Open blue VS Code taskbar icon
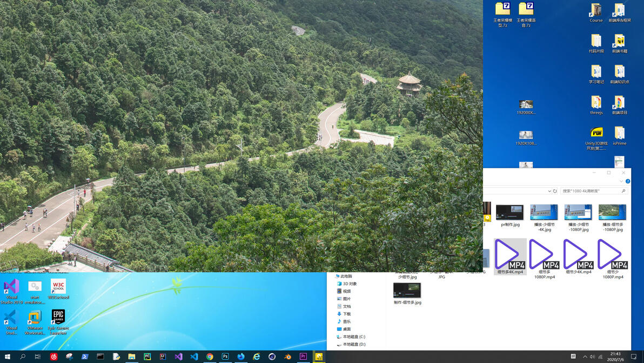 click(194, 357)
